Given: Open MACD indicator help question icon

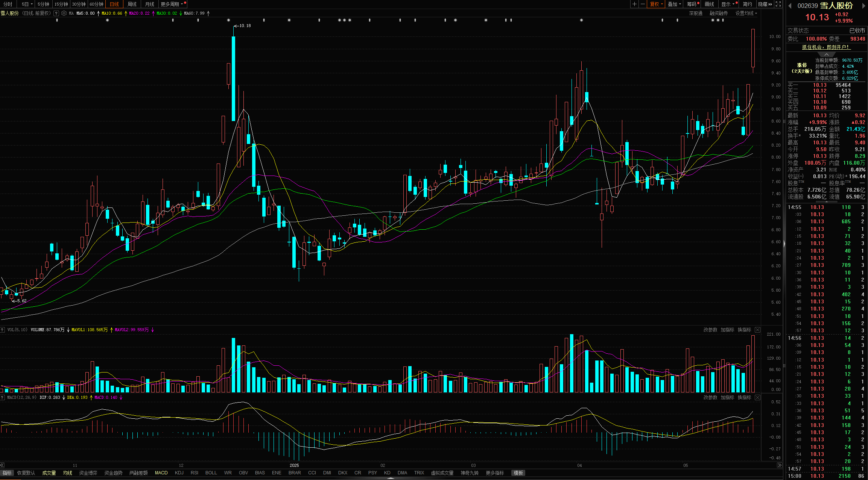Looking at the screenshot, I should tap(3, 397).
